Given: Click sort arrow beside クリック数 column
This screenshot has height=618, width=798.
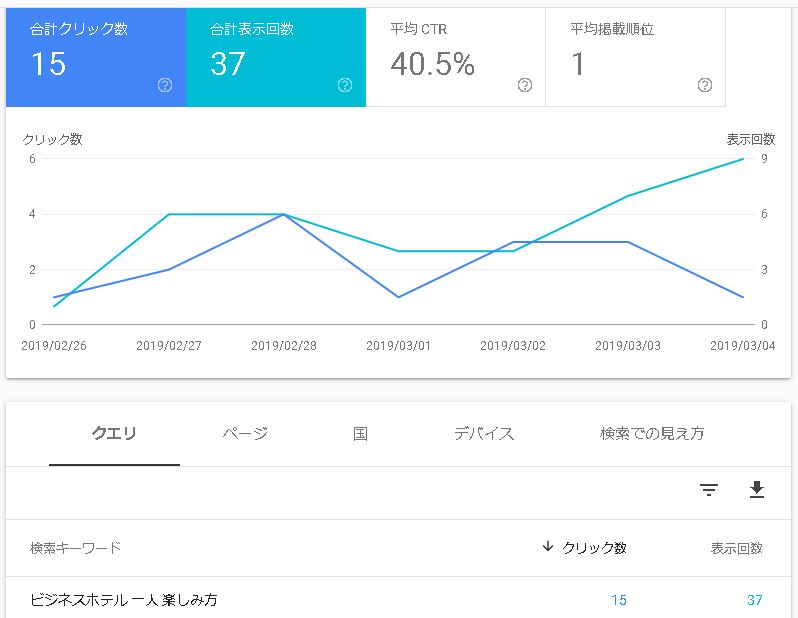Looking at the screenshot, I should (x=548, y=547).
